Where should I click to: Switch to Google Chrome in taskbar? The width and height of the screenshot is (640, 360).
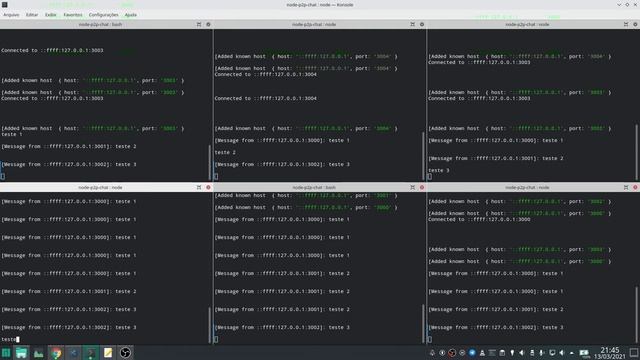click(56, 353)
